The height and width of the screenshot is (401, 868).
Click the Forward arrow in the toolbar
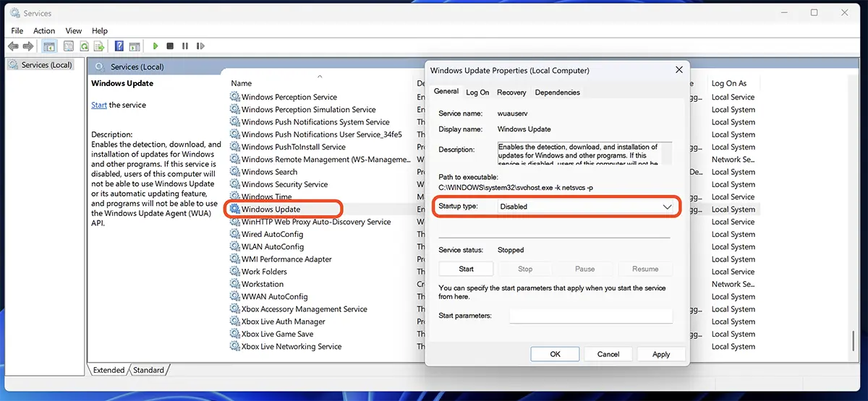click(x=28, y=46)
